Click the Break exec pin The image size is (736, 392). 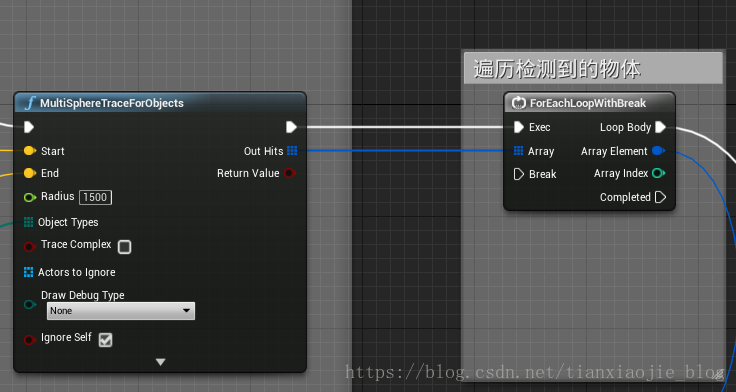tap(519, 174)
